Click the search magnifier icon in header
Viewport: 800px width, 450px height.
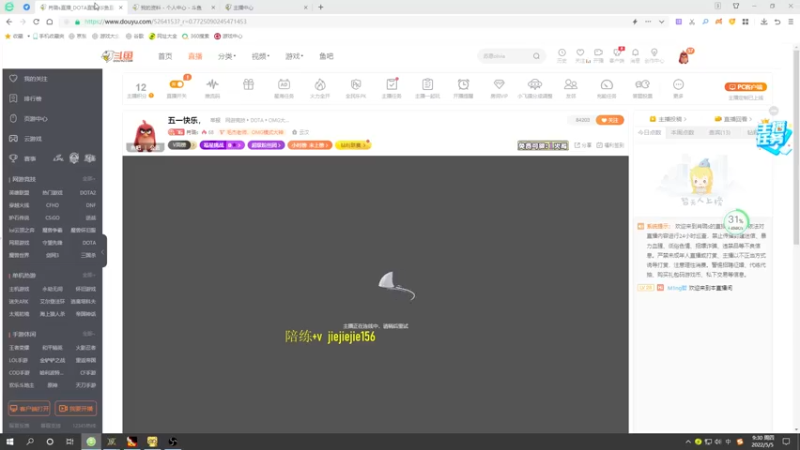[x=536, y=56]
